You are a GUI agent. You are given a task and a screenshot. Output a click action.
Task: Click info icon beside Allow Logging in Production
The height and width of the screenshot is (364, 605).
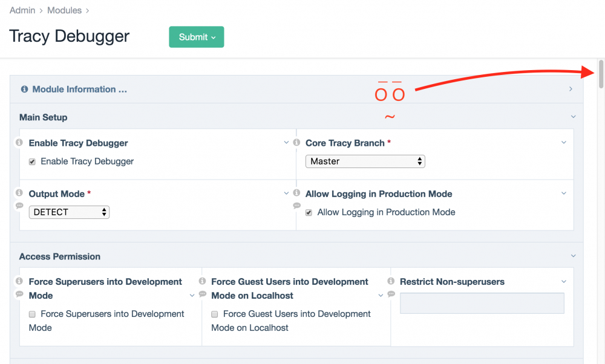[296, 193]
